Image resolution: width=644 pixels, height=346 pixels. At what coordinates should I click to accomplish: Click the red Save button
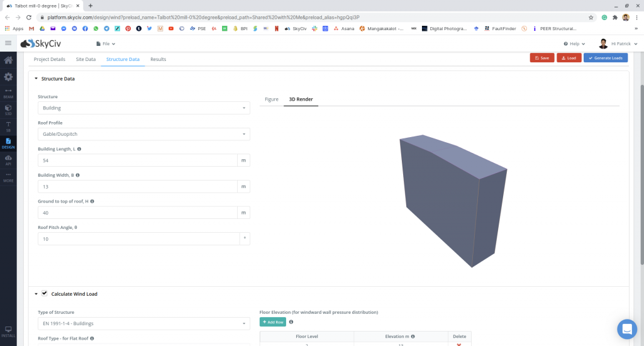[x=541, y=58]
